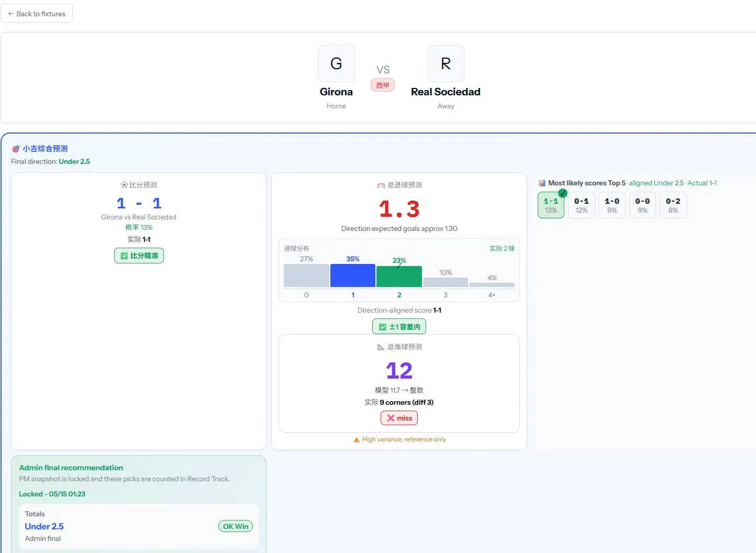Click the 模型 11.7 → 整数 text
The height and width of the screenshot is (553, 756).
click(399, 390)
